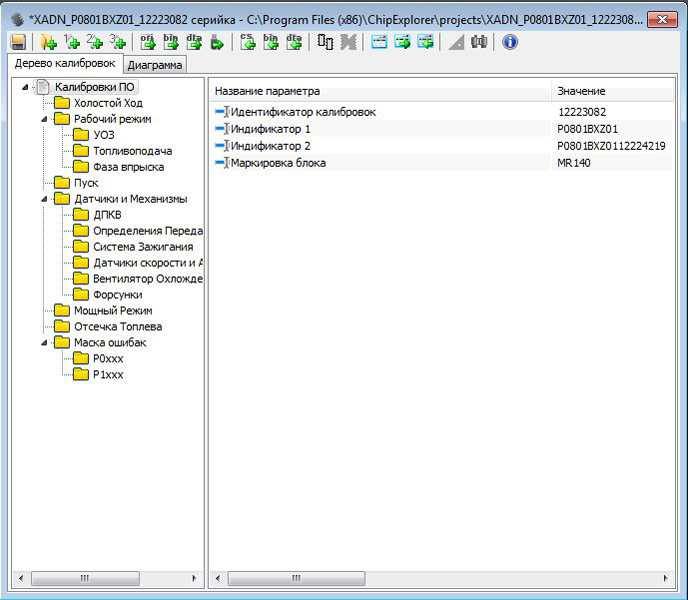Click the blue info icon in toolbar

pos(510,42)
